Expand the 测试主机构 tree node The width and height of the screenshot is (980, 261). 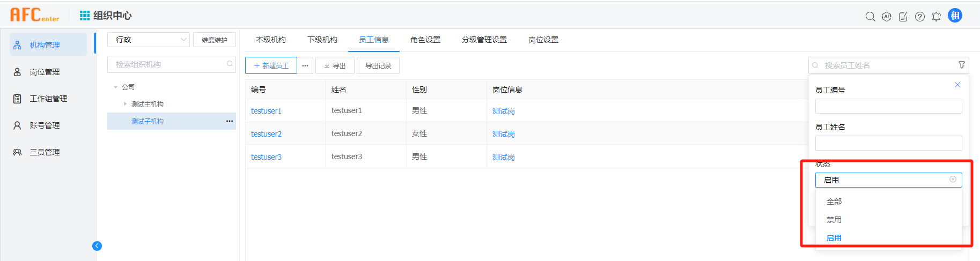125,104
